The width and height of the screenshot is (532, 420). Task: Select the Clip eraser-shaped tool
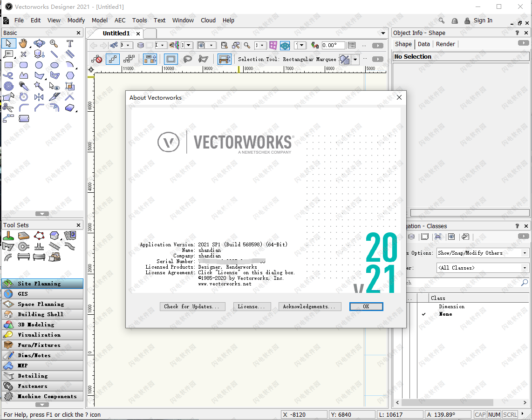pyautogui.click(x=69, y=108)
